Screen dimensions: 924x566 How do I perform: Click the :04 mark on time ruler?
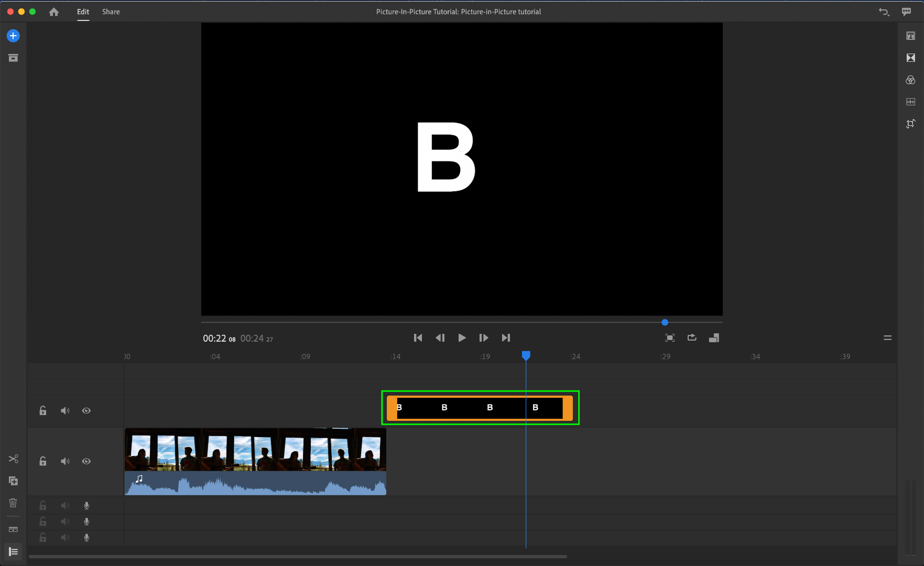coord(215,356)
